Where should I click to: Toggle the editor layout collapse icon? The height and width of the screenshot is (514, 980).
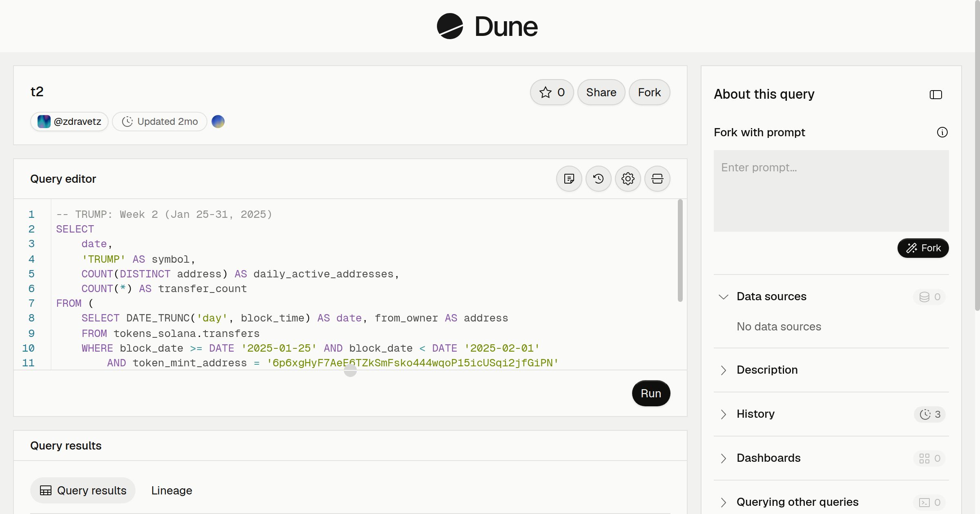tap(657, 179)
